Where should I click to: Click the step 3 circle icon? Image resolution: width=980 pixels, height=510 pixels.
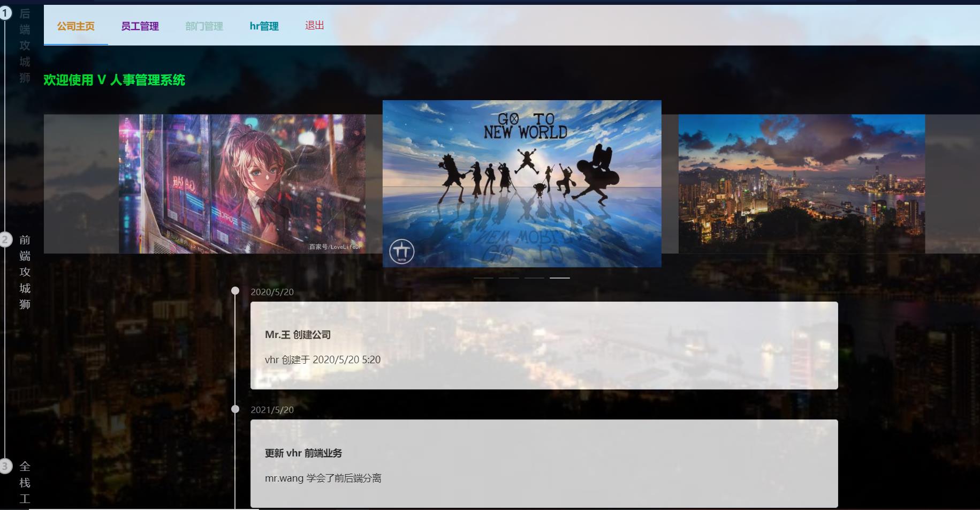5,466
